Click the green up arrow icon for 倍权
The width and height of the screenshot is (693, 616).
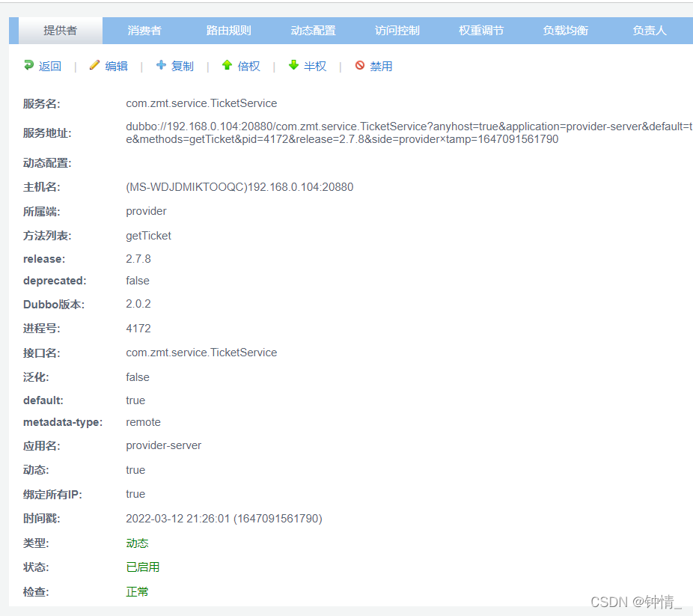(x=226, y=66)
